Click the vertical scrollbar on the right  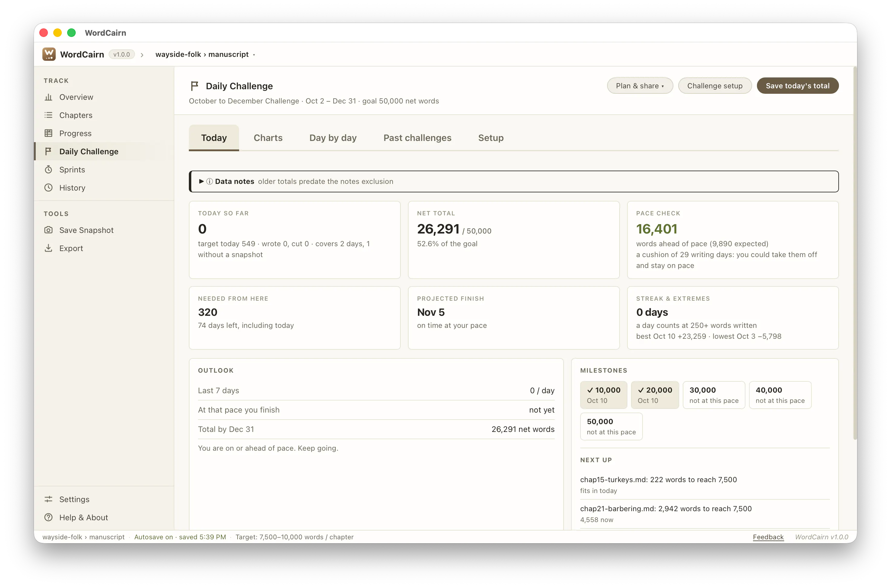(855, 253)
